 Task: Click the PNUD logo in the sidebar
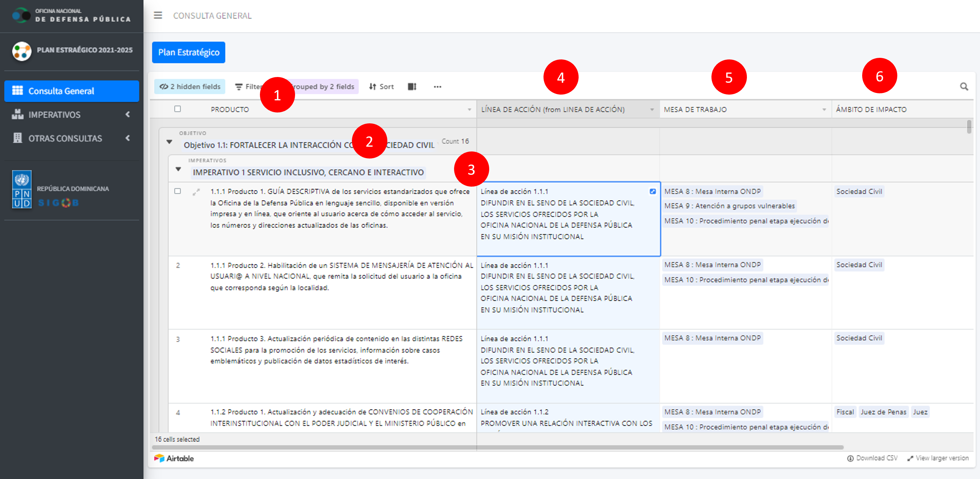click(x=22, y=189)
